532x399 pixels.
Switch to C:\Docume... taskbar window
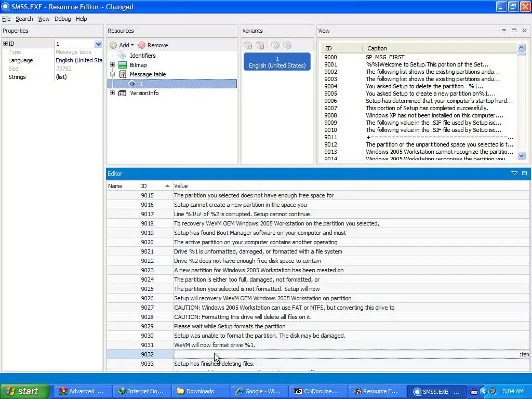pos(317,391)
